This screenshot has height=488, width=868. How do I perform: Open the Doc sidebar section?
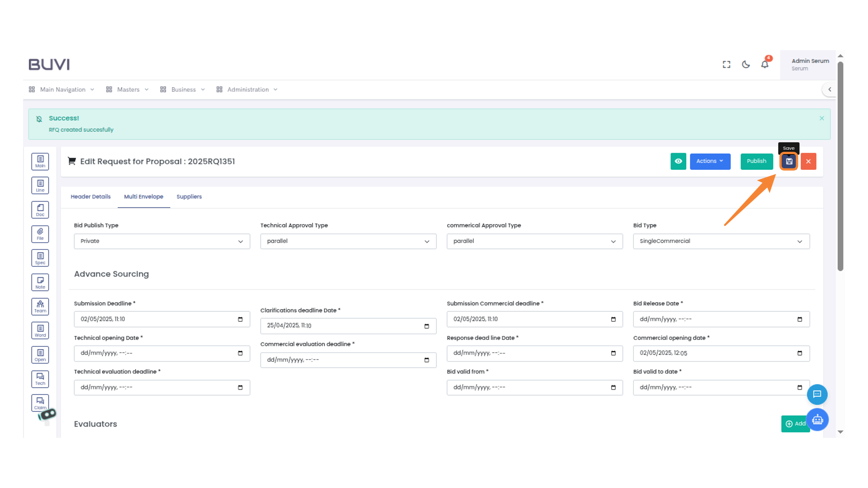[40, 210]
